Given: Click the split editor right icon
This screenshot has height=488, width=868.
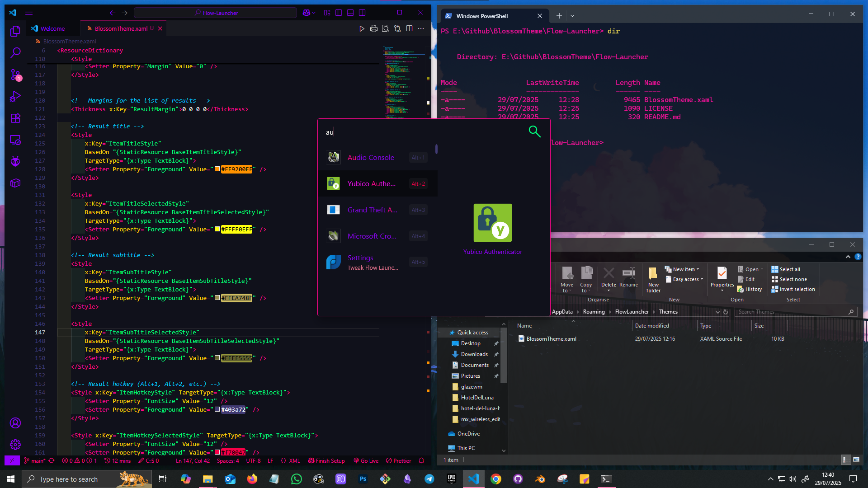Looking at the screenshot, I should click(409, 28).
